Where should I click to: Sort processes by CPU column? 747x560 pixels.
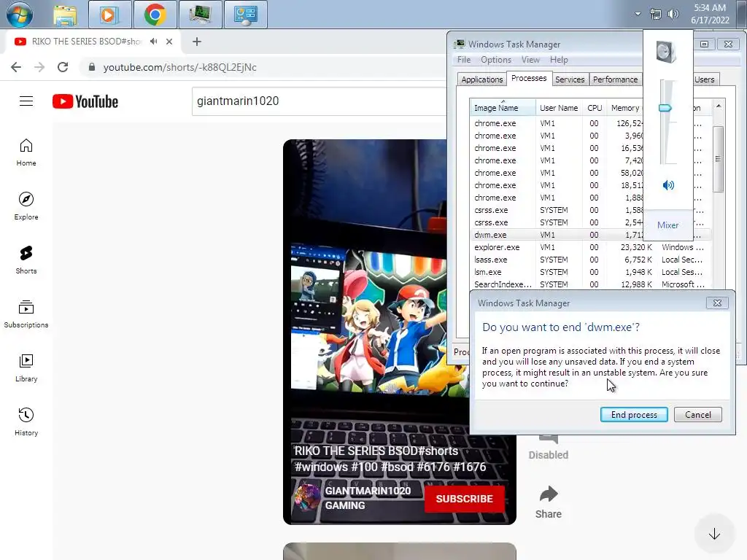point(595,108)
